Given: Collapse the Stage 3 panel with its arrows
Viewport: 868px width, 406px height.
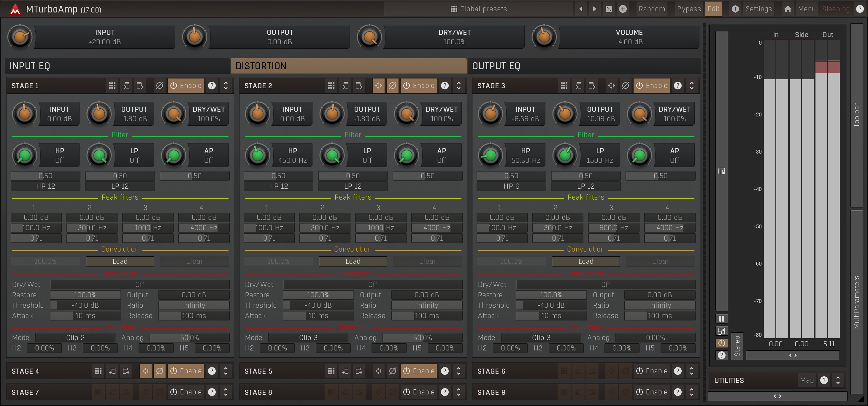Looking at the screenshot, I should pyautogui.click(x=692, y=86).
